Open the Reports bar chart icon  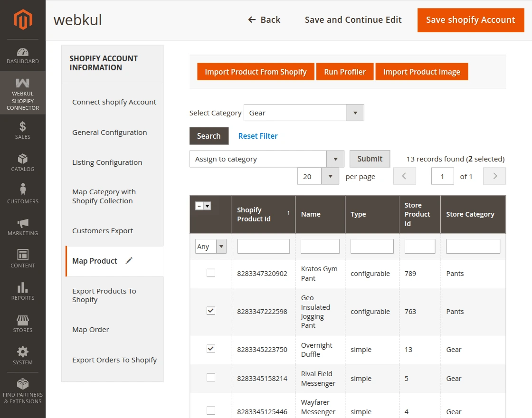point(23,287)
